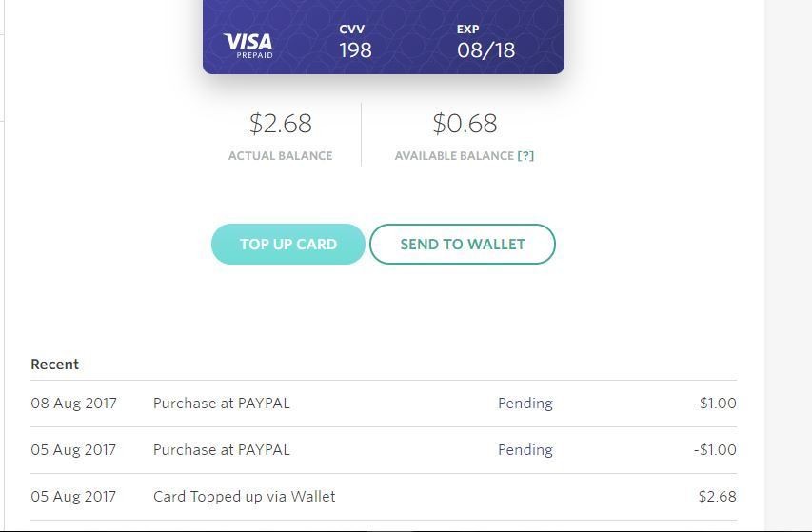Image resolution: width=812 pixels, height=532 pixels.
Task: Select the -$1.00 amount for 05 Aug purchase
Action: click(715, 450)
